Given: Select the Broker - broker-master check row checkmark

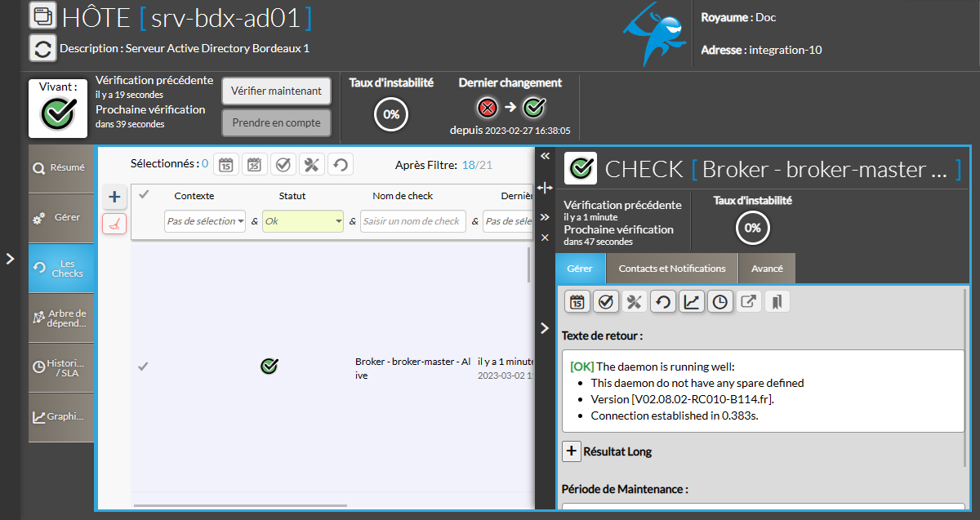Looking at the screenshot, I should [143, 367].
